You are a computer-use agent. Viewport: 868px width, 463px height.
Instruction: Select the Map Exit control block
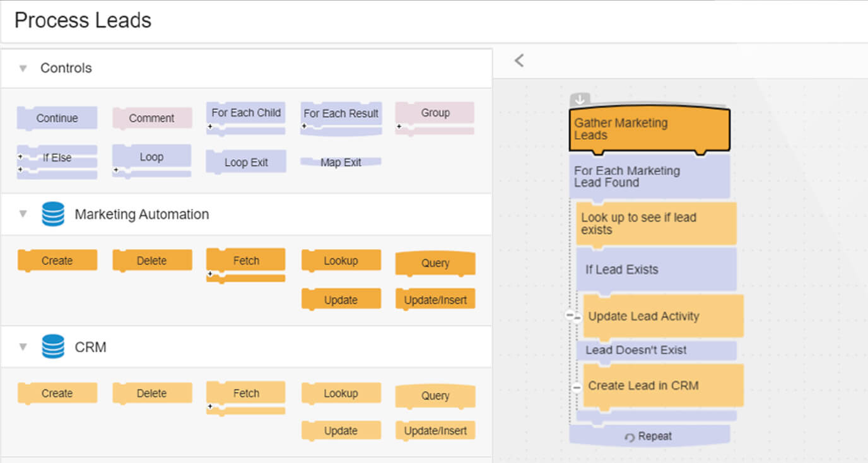click(341, 162)
